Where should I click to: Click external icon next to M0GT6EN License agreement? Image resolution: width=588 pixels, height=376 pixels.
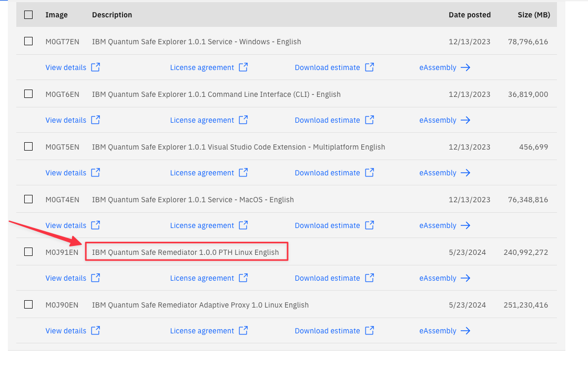[x=244, y=120]
